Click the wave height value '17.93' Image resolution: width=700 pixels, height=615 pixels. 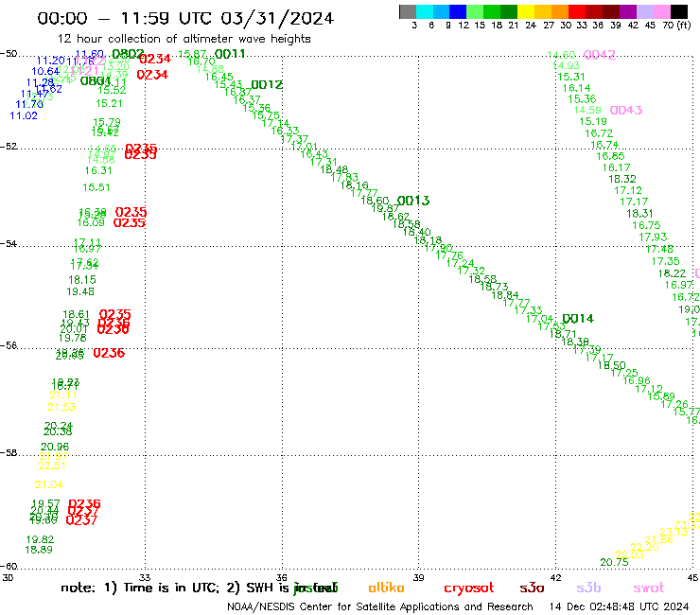[653, 237]
